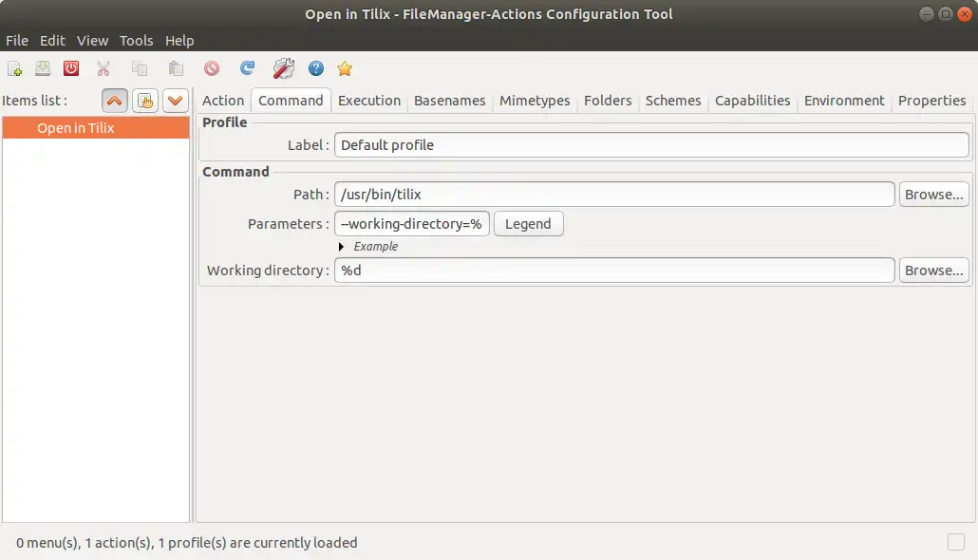Collapse the items list with up chevron
The width and height of the screenshot is (978, 560).
(x=115, y=101)
